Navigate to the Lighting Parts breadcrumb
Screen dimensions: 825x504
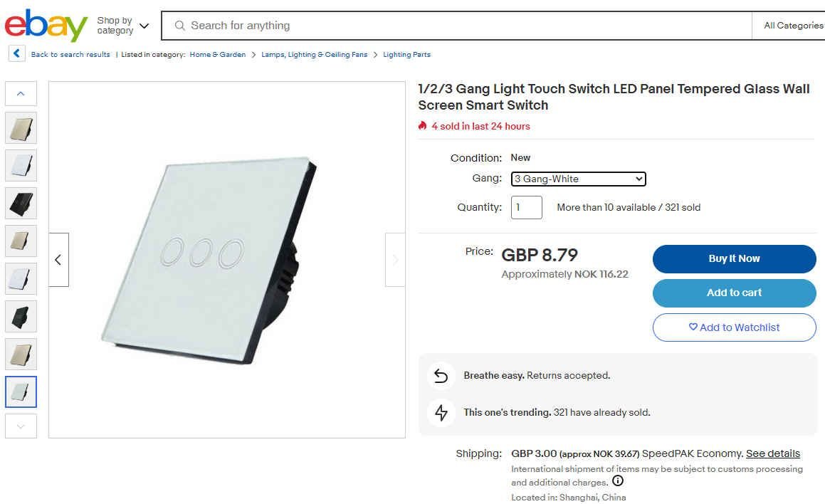click(406, 54)
